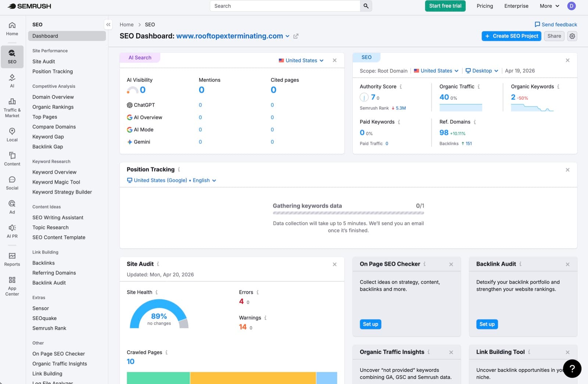Close the On Page SEO Checker widget
This screenshot has width=588, height=384.
[451, 264]
